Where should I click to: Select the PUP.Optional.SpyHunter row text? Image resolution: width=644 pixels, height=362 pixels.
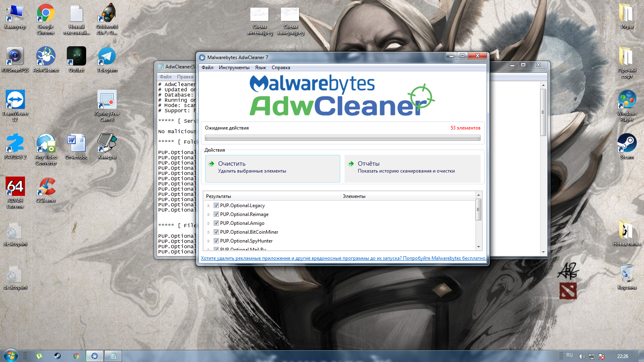[246, 241]
